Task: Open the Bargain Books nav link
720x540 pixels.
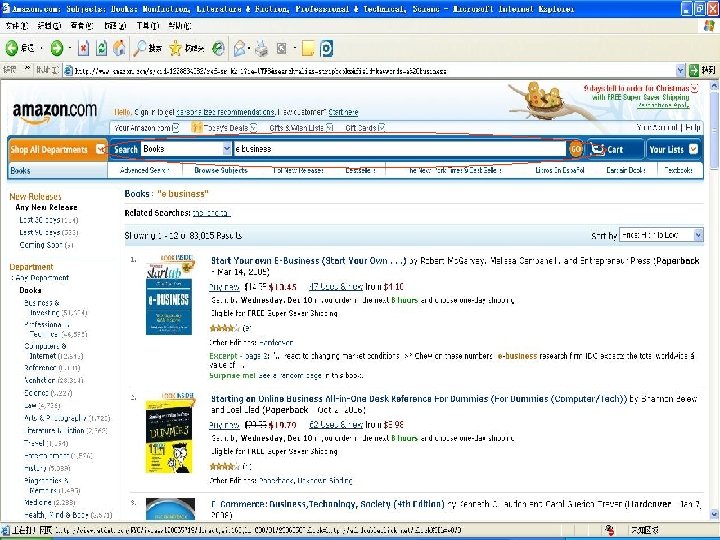Action: (x=625, y=170)
